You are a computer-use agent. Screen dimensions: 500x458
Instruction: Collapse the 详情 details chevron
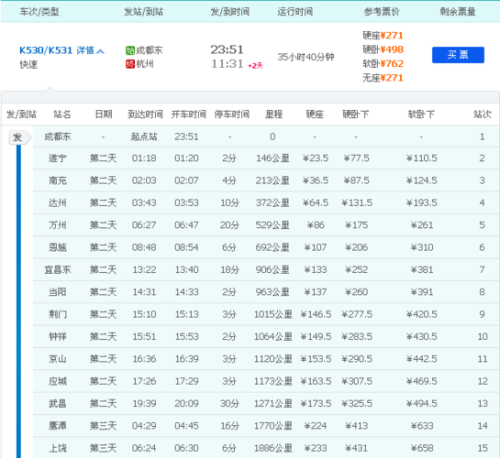(x=100, y=51)
